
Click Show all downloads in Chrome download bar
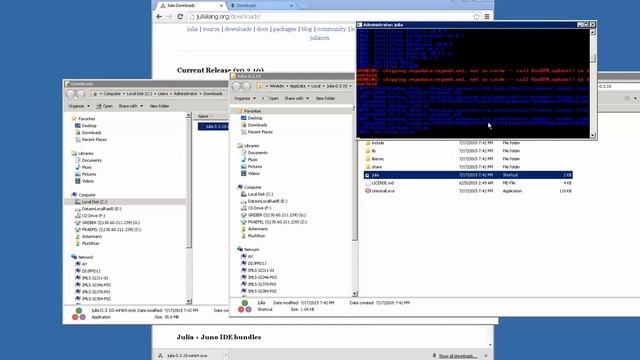[x=457, y=356]
